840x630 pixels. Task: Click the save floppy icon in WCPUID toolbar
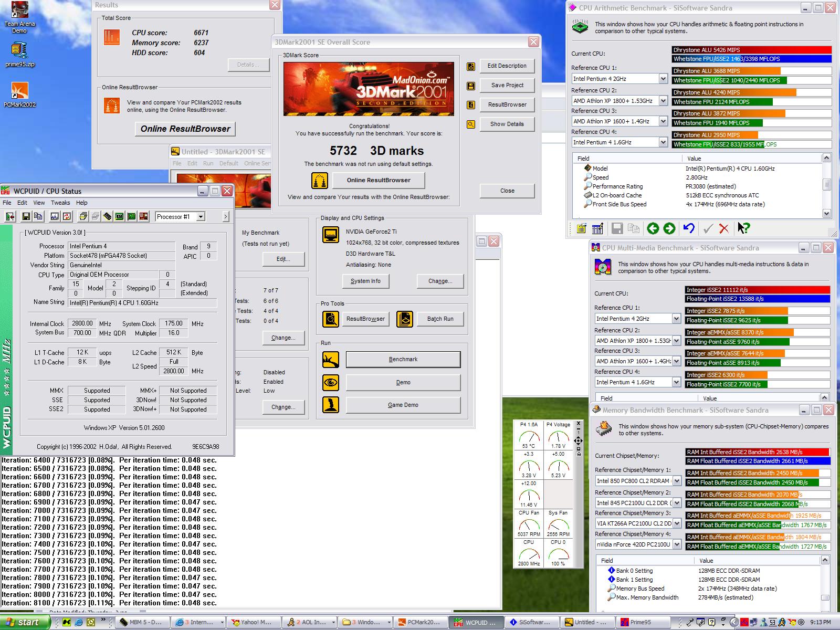26,216
